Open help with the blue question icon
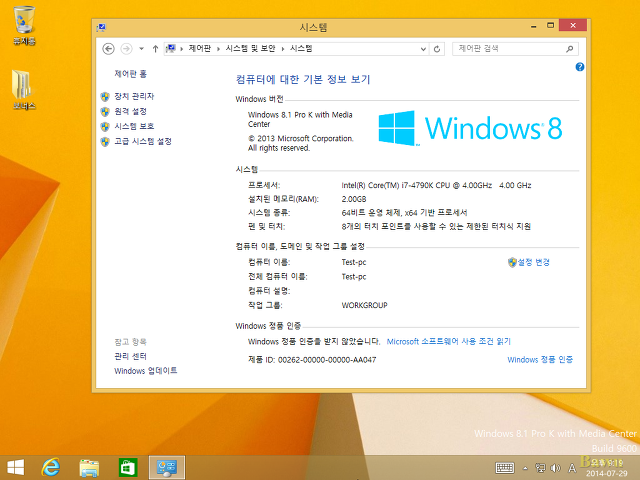640x480 pixels. tap(580, 67)
